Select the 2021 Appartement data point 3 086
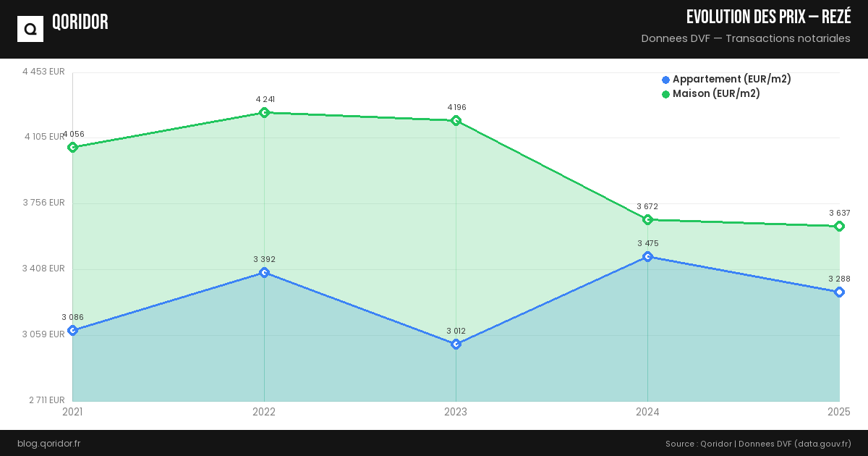Viewport: 868px width, 456px height. pyautogui.click(x=72, y=331)
